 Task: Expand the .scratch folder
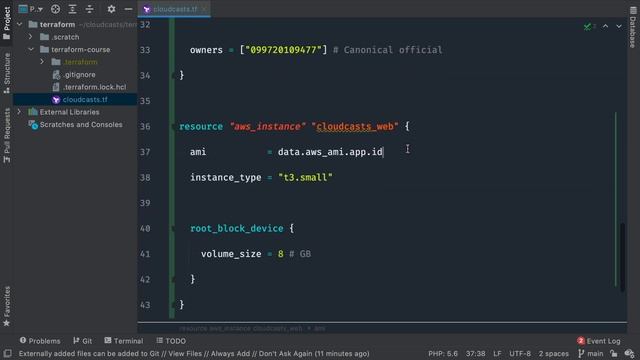point(31,37)
